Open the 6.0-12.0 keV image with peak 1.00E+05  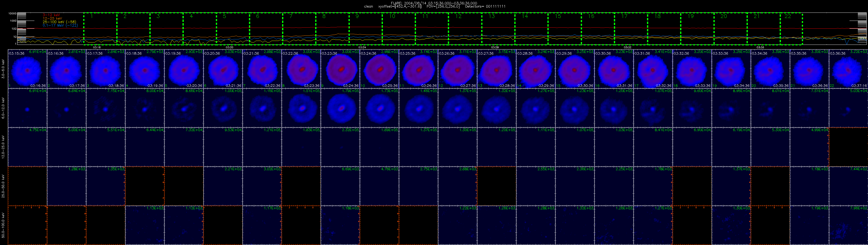coord(223,108)
